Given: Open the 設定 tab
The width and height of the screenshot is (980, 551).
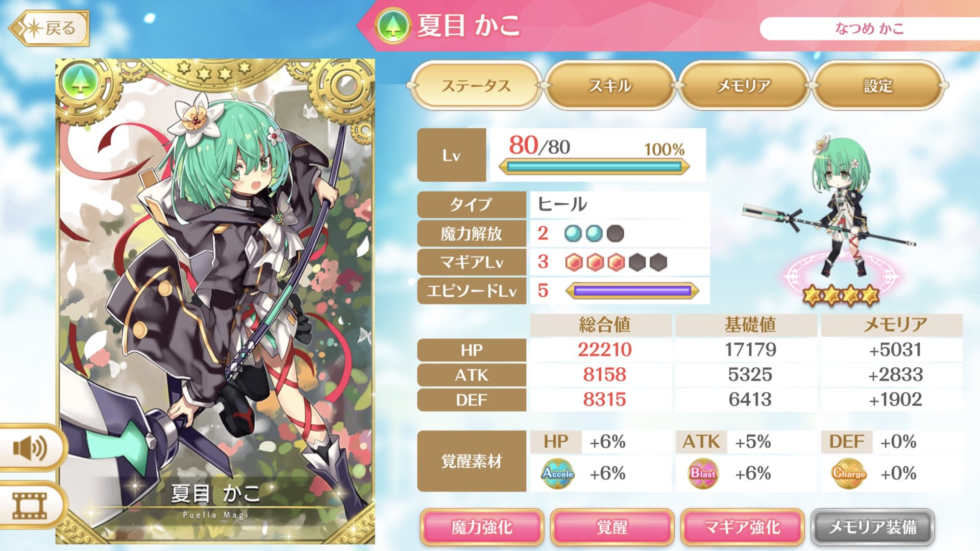Looking at the screenshot, I should click(878, 86).
